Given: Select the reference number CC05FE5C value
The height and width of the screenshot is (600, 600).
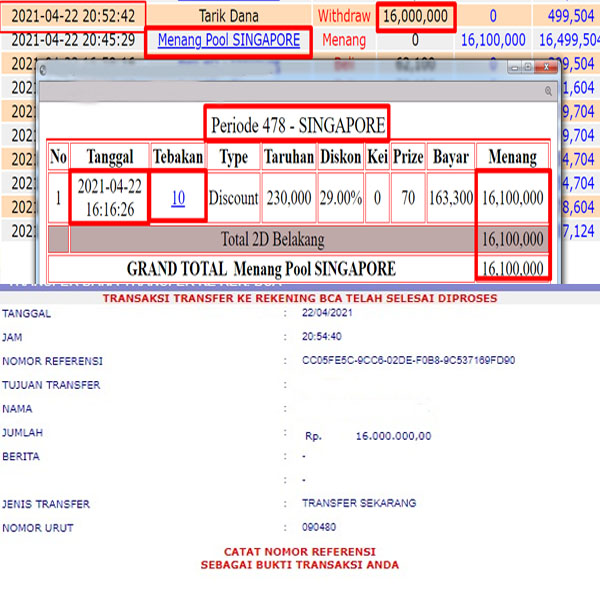Looking at the screenshot, I should [x=408, y=360].
